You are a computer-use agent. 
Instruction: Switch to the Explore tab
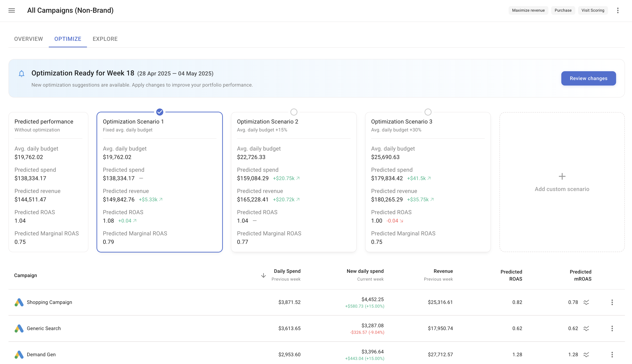point(105,39)
